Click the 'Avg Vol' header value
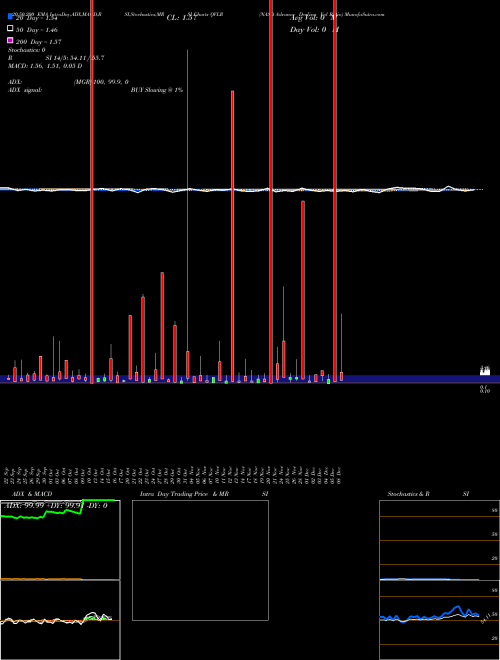The image size is (500, 660). click(313, 18)
